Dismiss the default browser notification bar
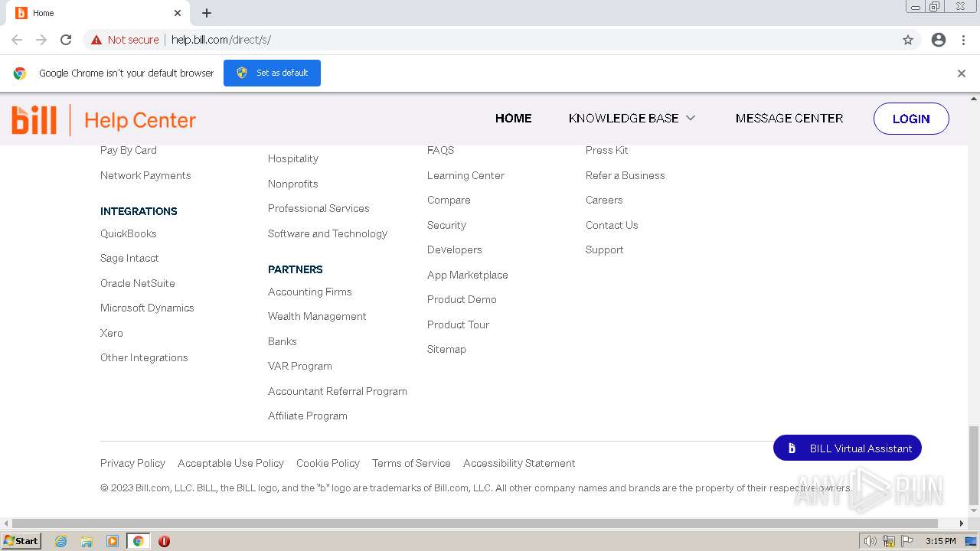 pos(962,73)
